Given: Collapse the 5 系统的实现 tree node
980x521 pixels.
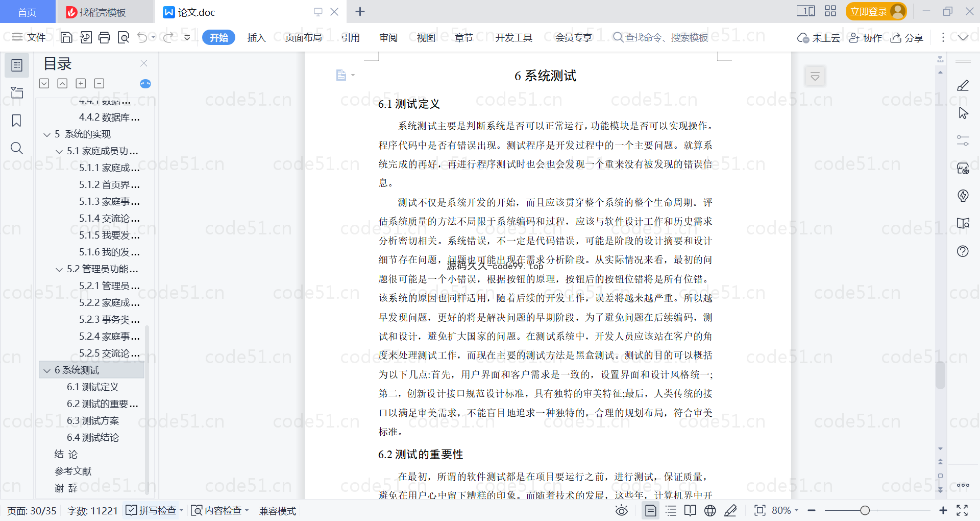Looking at the screenshot, I should pos(47,134).
